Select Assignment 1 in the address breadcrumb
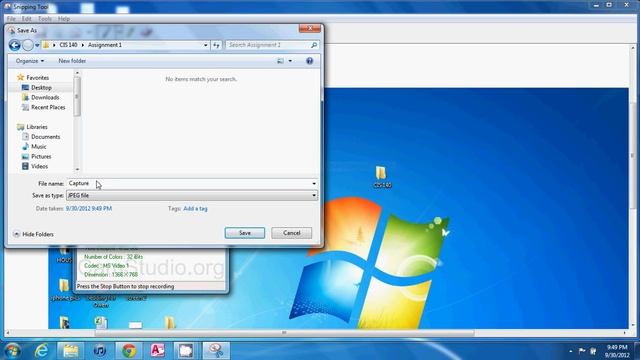Viewport: 640px width, 360px height. tap(105, 45)
